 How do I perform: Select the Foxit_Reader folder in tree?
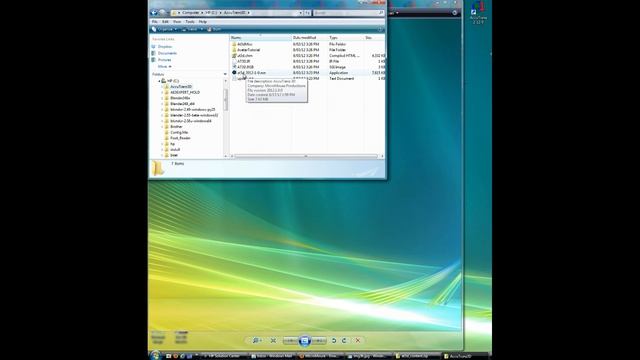pos(180,138)
